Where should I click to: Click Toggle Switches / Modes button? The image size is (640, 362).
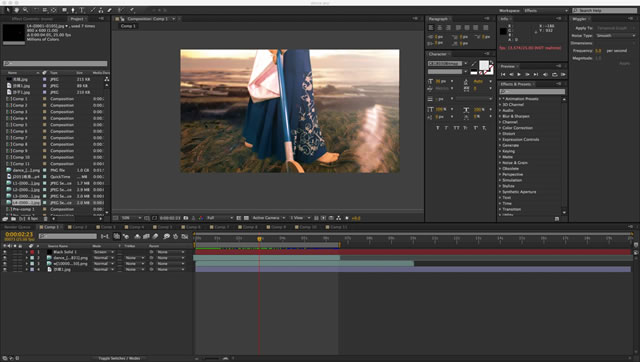pos(120,358)
